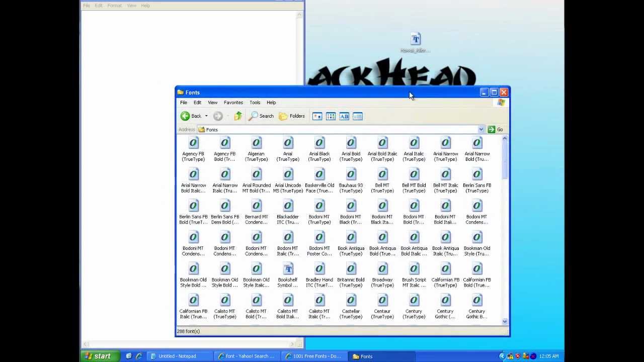Click the Fonts taskbar button

pos(381,356)
